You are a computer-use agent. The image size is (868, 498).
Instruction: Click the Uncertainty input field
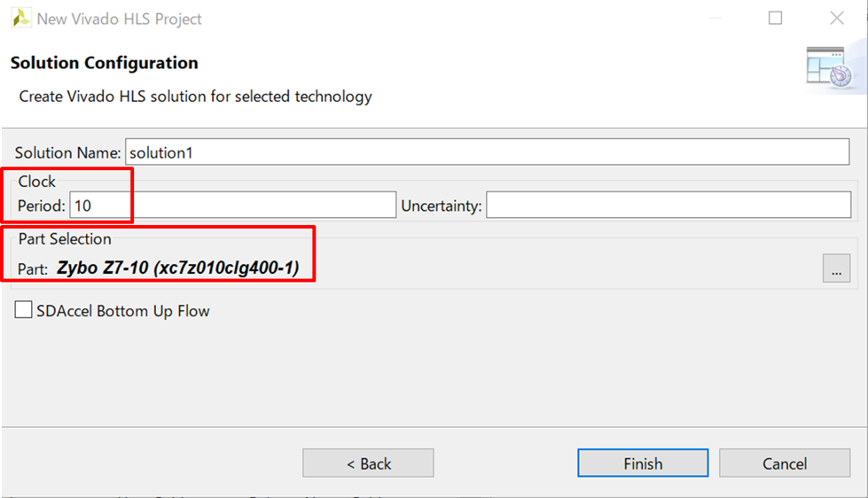tap(669, 206)
